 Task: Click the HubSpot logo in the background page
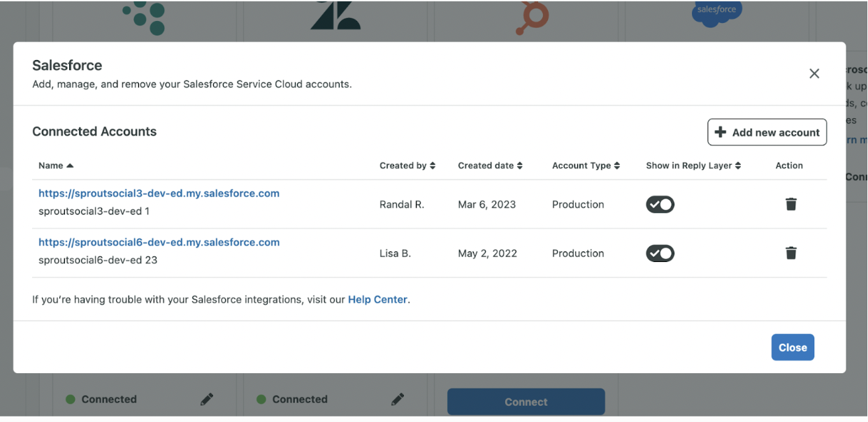[532, 18]
